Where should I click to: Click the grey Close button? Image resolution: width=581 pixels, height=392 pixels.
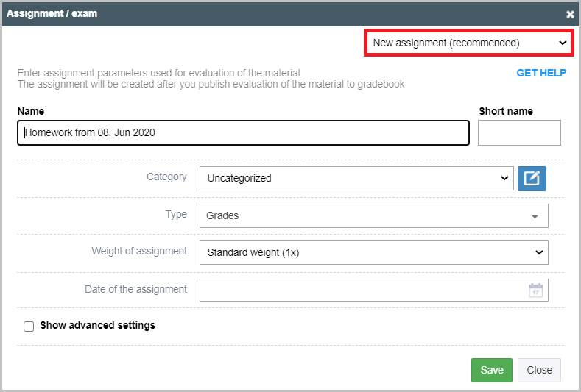pyautogui.click(x=539, y=370)
